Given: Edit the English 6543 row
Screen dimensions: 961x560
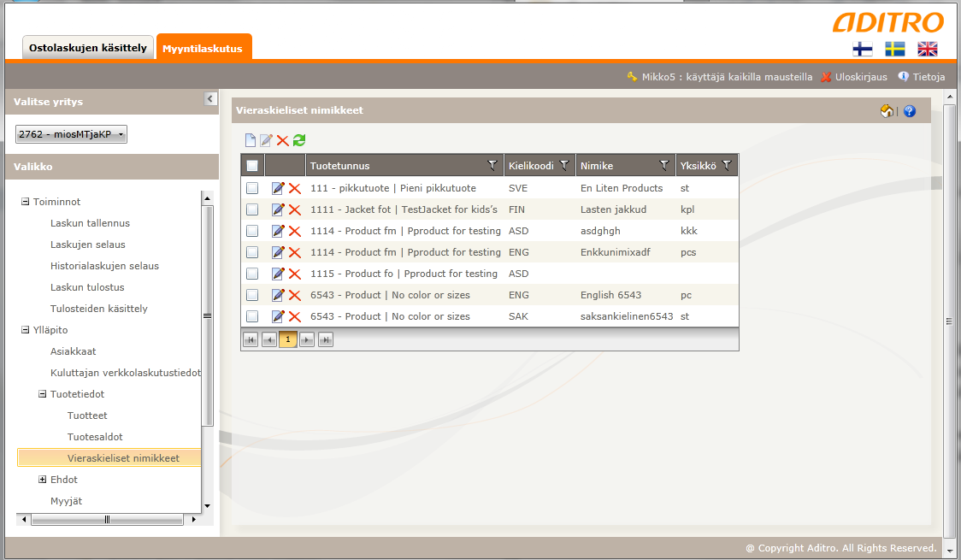Looking at the screenshot, I should tap(278, 295).
